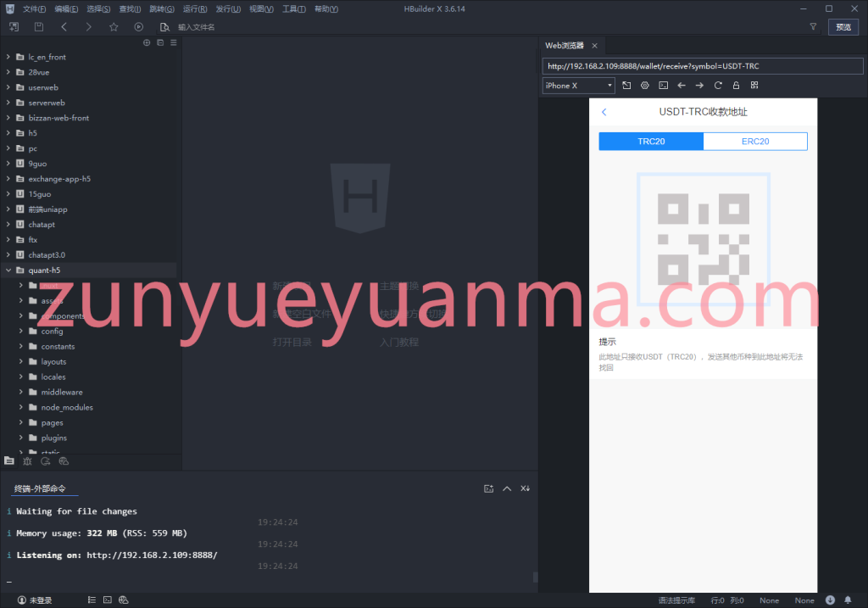The height and width of the screenshot is (608, 868).
Task: Click the terminal icon in status bar
Action: pos(108,600)
